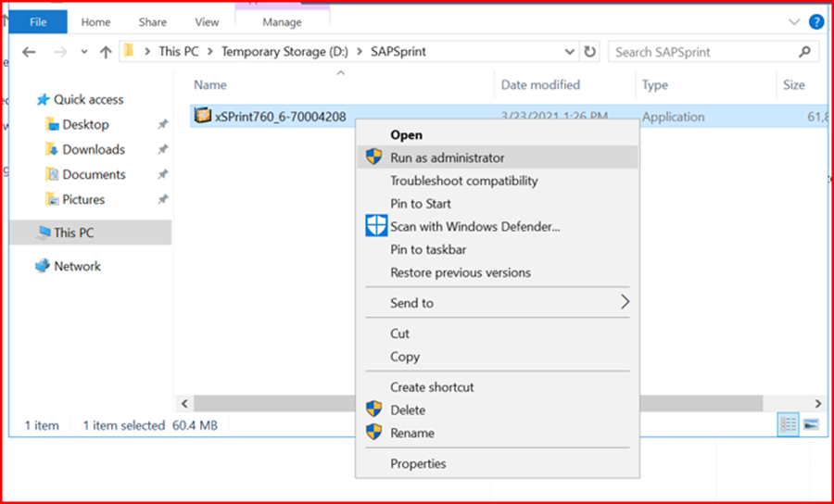Open the Help question mark icon

tap(815, 22)
